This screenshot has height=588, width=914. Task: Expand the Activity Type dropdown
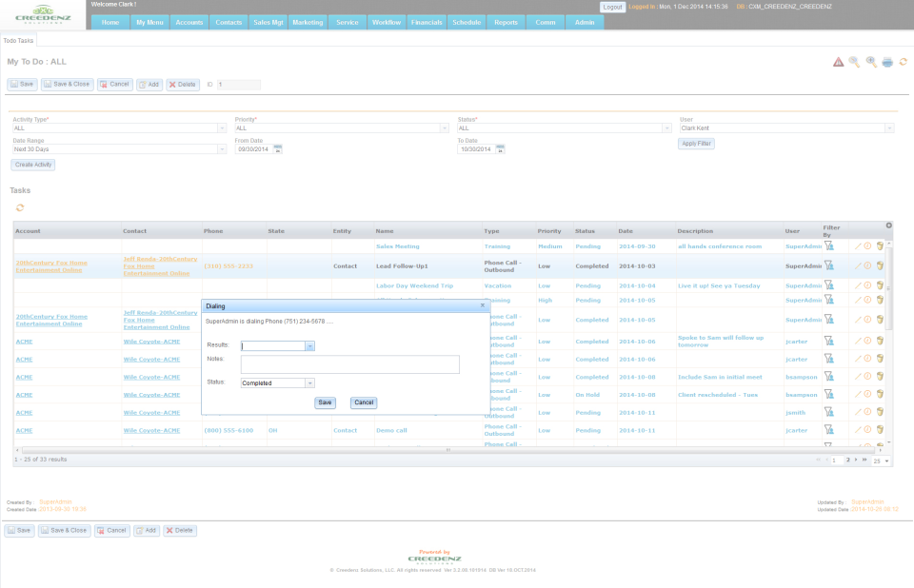[x=222, y=128]
